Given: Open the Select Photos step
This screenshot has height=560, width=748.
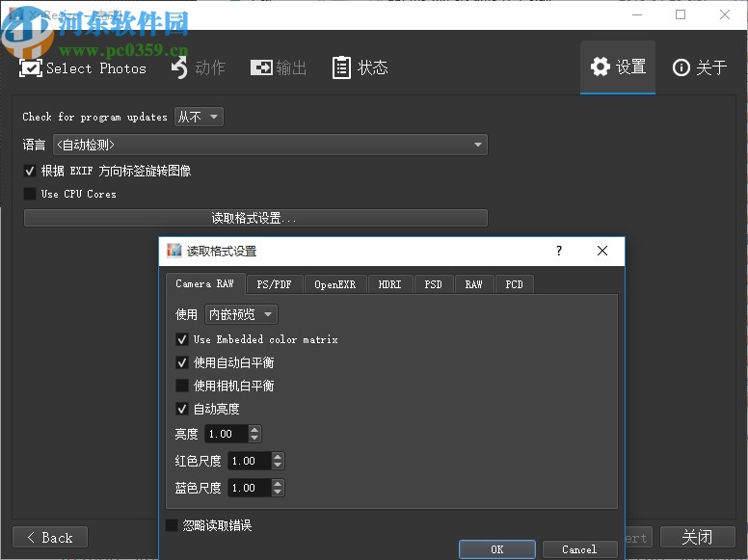Looking at the screenshot, I should point(83,67).
